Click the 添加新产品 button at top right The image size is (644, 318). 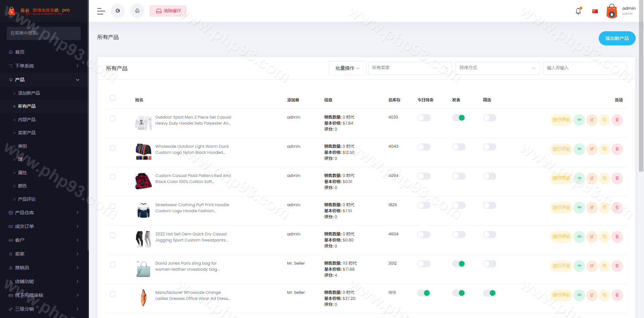click(x=617, y=38)
